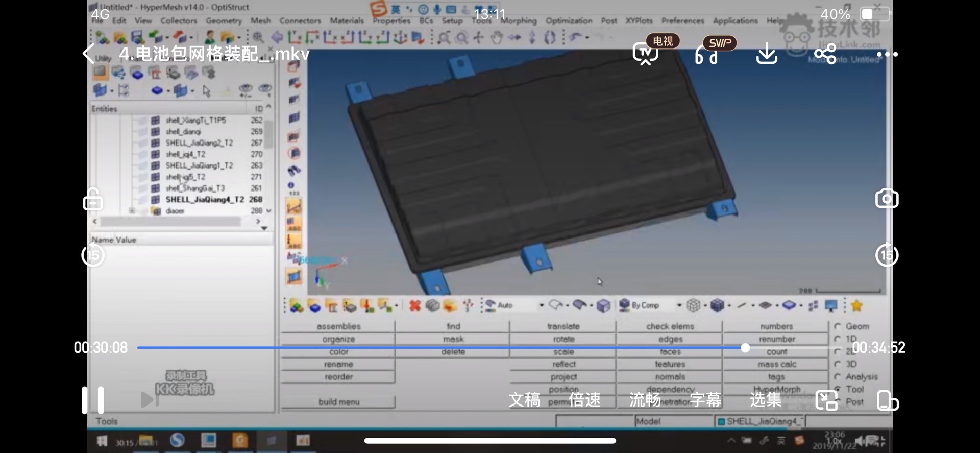The height and width of the screenshot is (453, 980).
Task: Open dropdown arrow beside wireframe cube icon
Action: click(705, 305)
